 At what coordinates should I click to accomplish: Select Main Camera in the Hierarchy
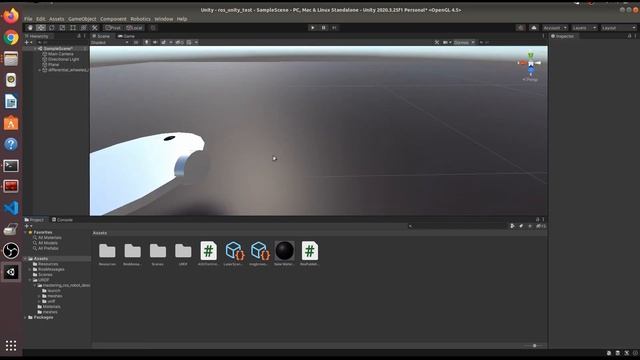tap(60, 54)
